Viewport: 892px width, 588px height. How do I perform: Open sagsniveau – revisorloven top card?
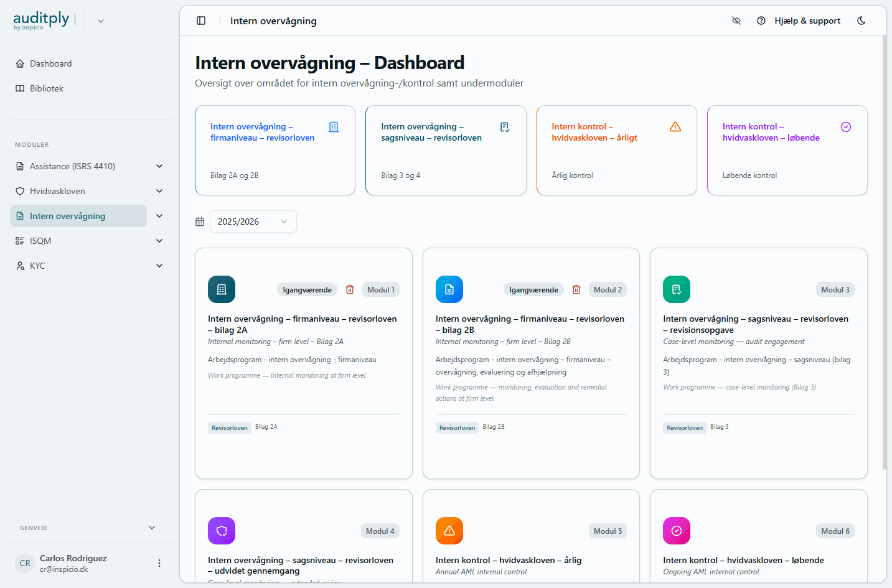(x=446, y=150)
